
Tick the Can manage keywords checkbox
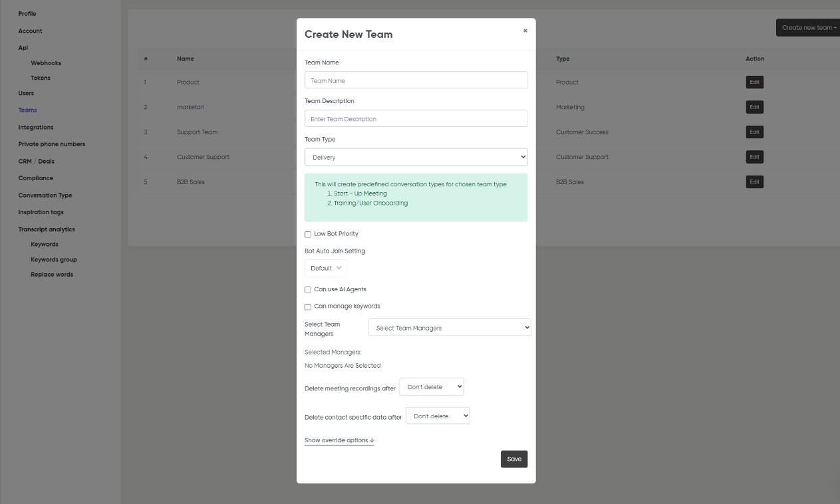(x=308, y=307)
